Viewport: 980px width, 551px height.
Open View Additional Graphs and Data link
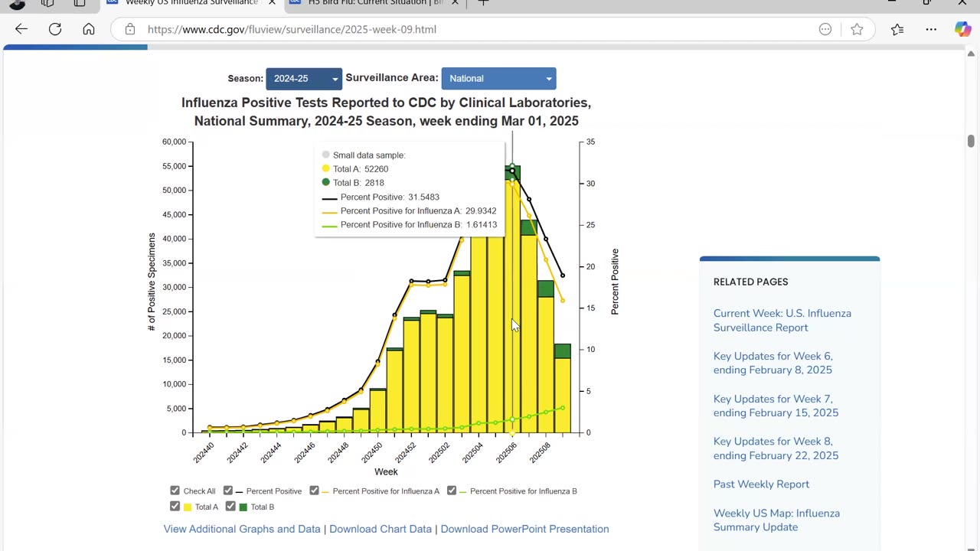coord(242,529)
